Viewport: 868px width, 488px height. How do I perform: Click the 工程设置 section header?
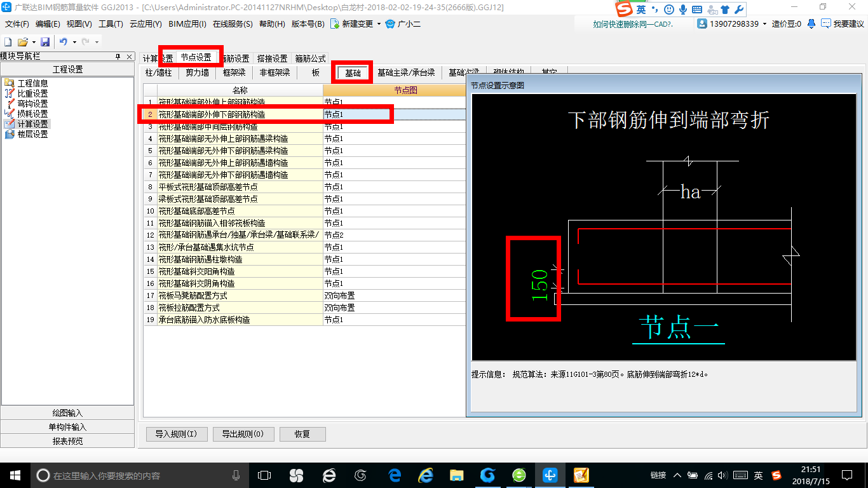click(x=67, y=69)
